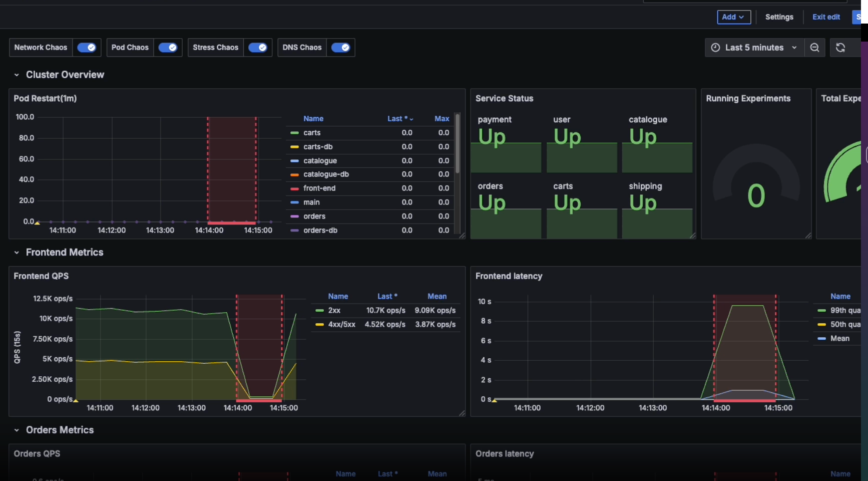Click resize handle of Frontend QPS panel

point(462,413)
